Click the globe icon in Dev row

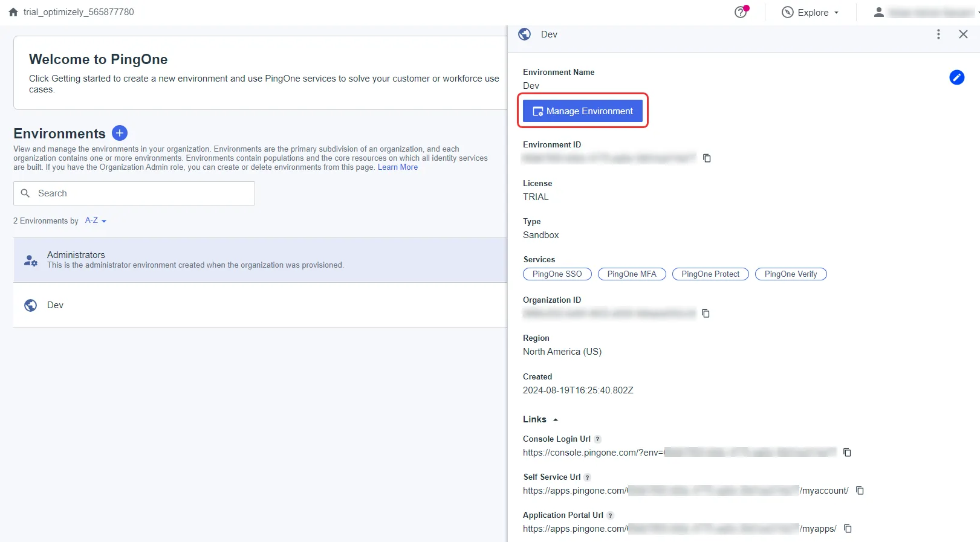point(30,305)
